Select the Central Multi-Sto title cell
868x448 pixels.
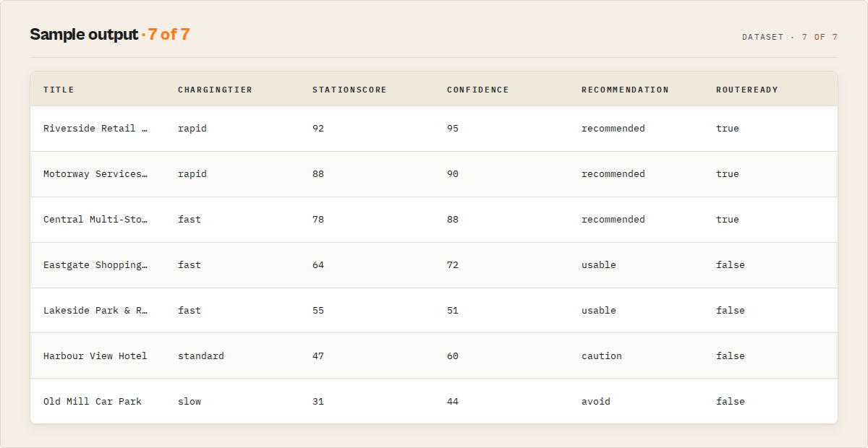point(95,220)
